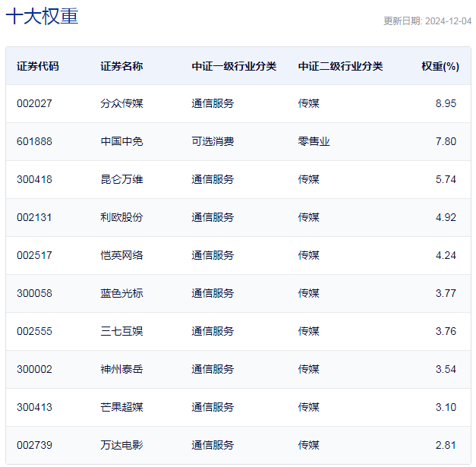The height and width of the screenshot is (467, 476).
Task: Click the 中证一级行业分类 column header
Action: (234, 66)
